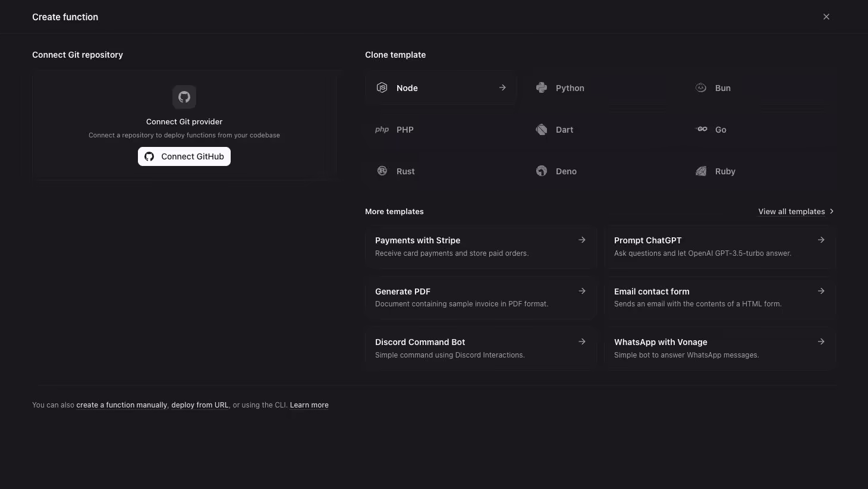This screenshot has width=868, height=489.
Task: Click the arrow icon on the Node template
Action: (502, 87)
